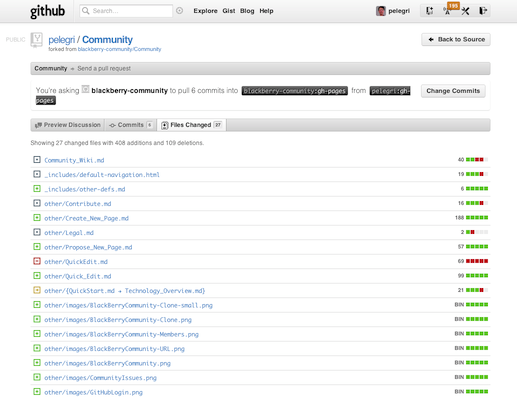Click diffstat bar showing 188 changes
The image size is (517, 397).
tap(477, 218)
